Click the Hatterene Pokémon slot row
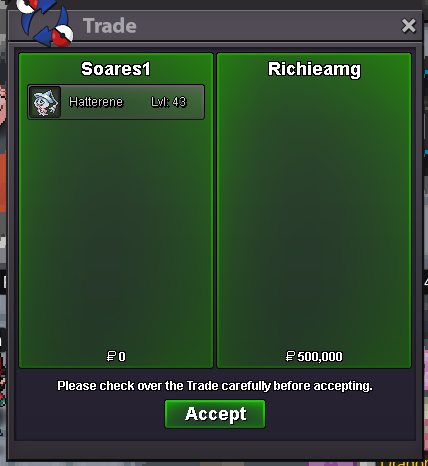Image resolution: width=428 pixels, height=466 pixels. 116,102
